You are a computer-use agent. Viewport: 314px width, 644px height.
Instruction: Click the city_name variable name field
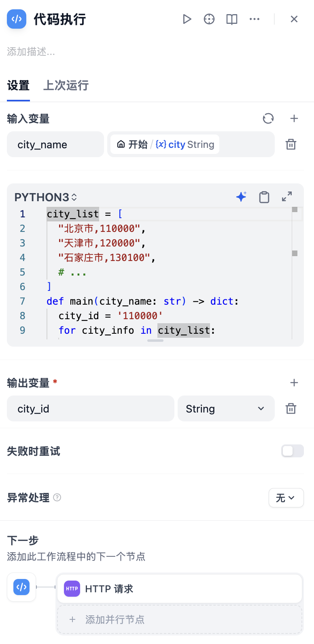[55, 145]
